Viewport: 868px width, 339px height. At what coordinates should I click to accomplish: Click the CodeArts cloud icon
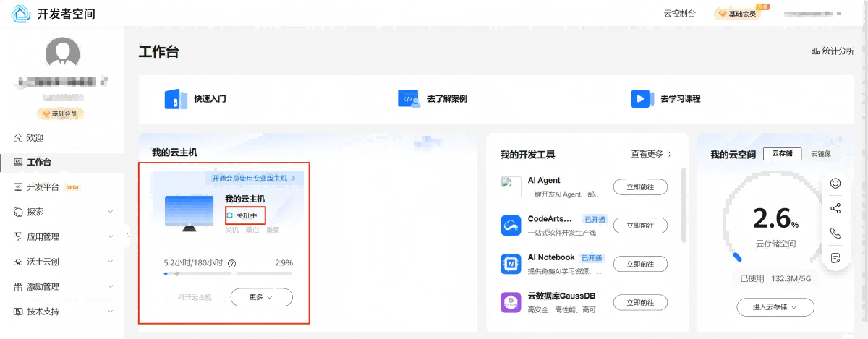click(511, 226)
